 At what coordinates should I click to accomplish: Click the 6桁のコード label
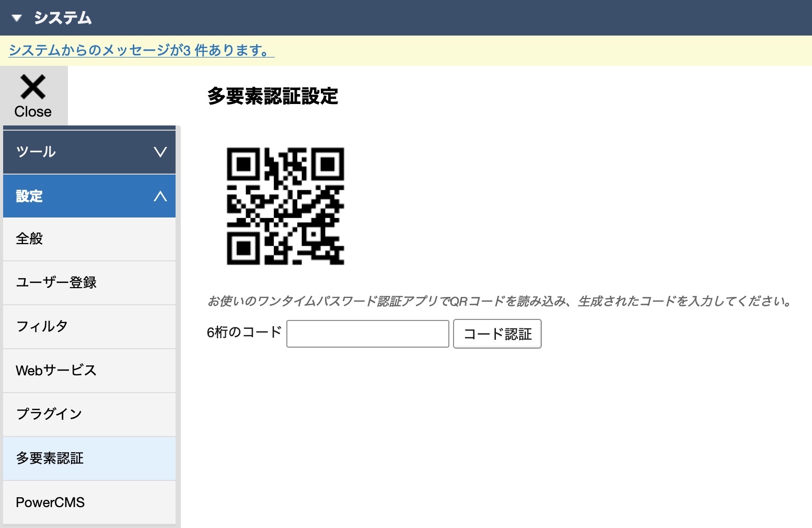point(245,332)
